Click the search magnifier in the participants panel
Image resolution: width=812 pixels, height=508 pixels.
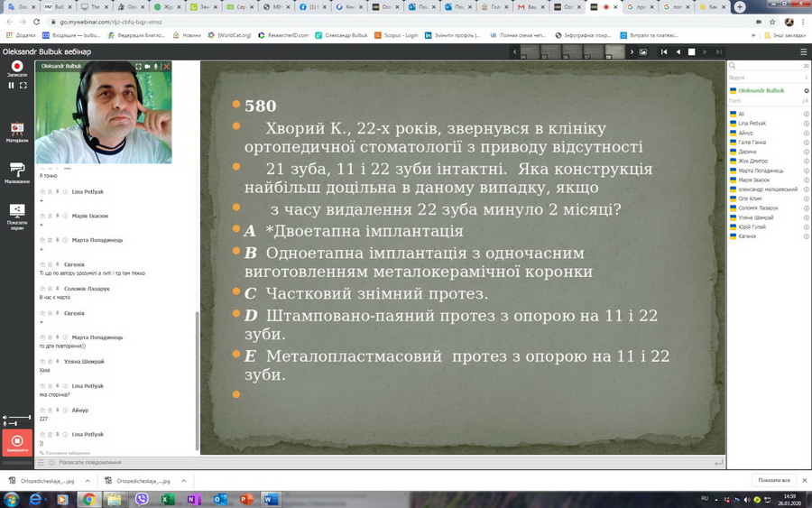pos(733,66)
